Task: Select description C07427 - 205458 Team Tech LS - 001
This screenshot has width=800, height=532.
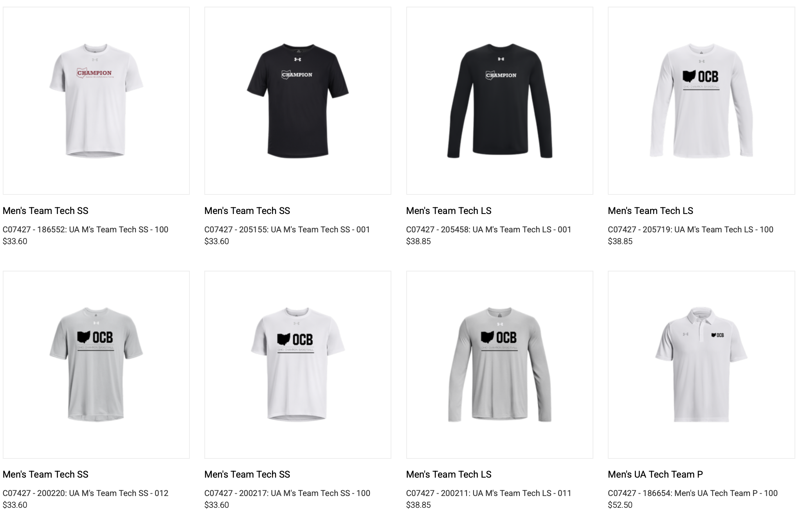Action: [488, 230]
